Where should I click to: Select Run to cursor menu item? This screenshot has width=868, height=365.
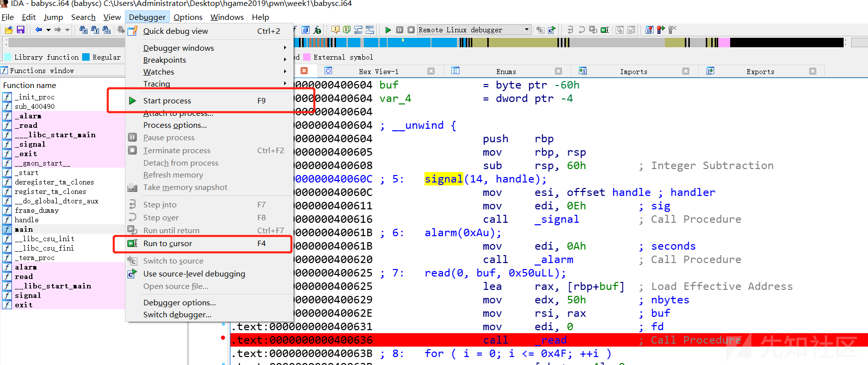click(x=168, y=244)
